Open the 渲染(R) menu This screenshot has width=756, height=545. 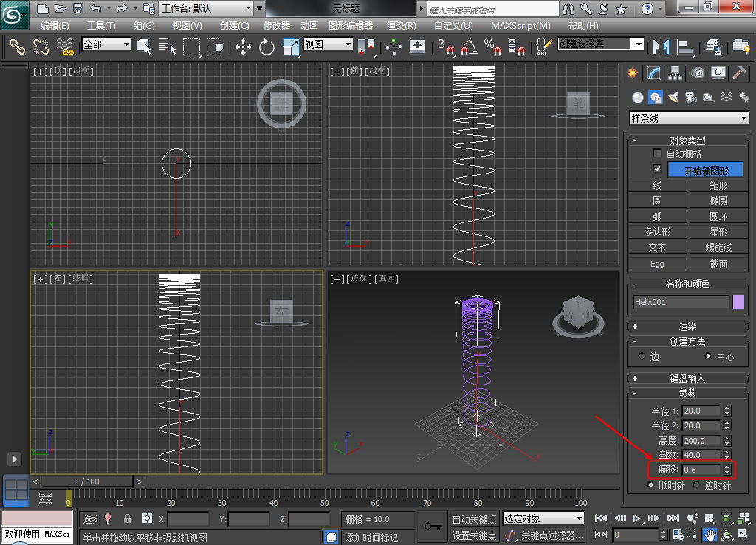click(x=402, y=25)
